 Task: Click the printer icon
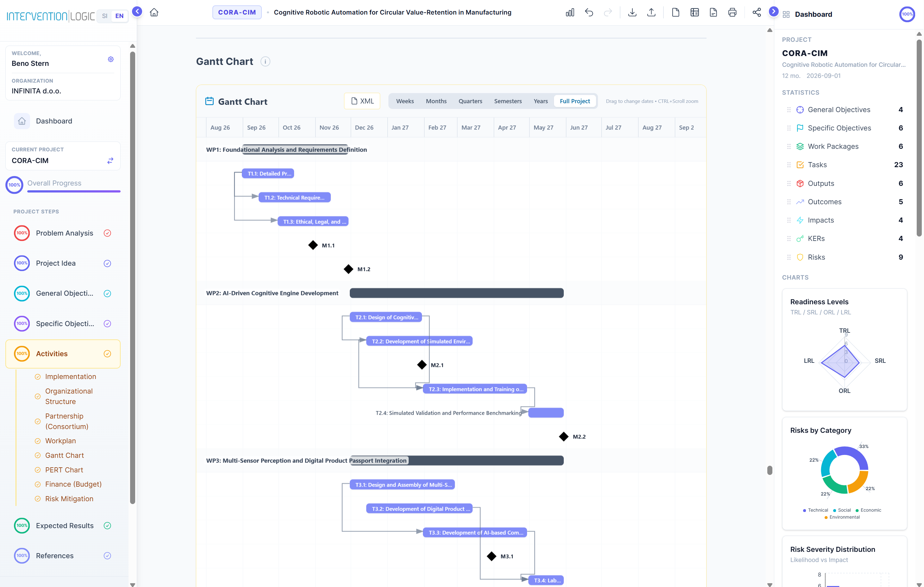coord(732,12)
